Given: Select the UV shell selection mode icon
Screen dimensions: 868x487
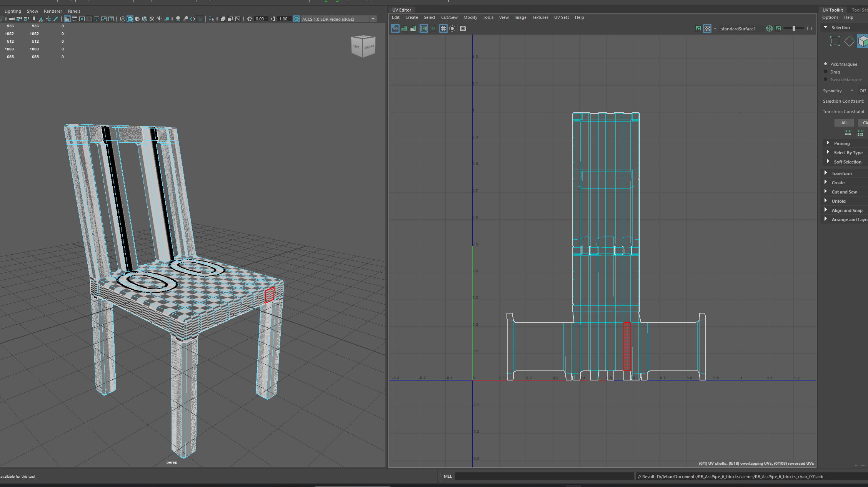Looking at the screenshot, I should pos(863,41).
